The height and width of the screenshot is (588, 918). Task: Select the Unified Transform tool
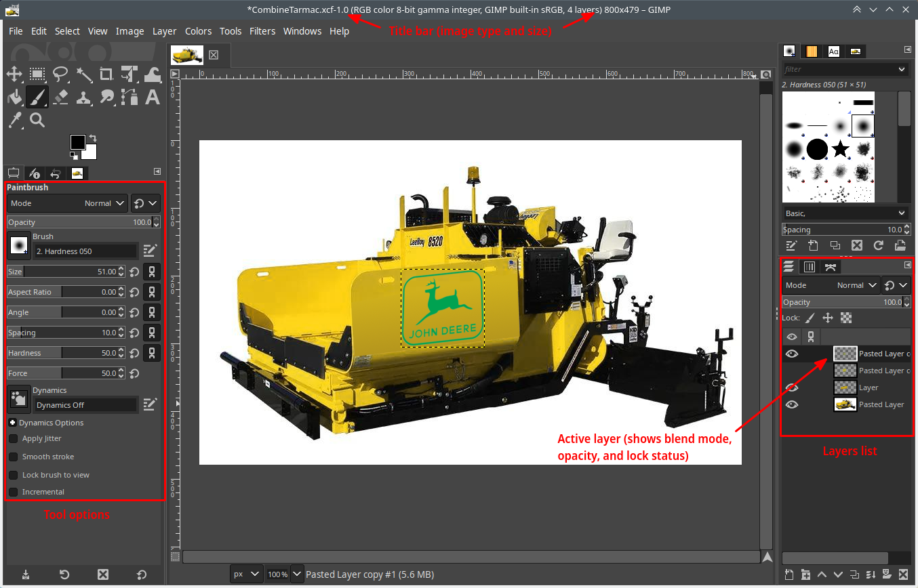tap(129, 74)
